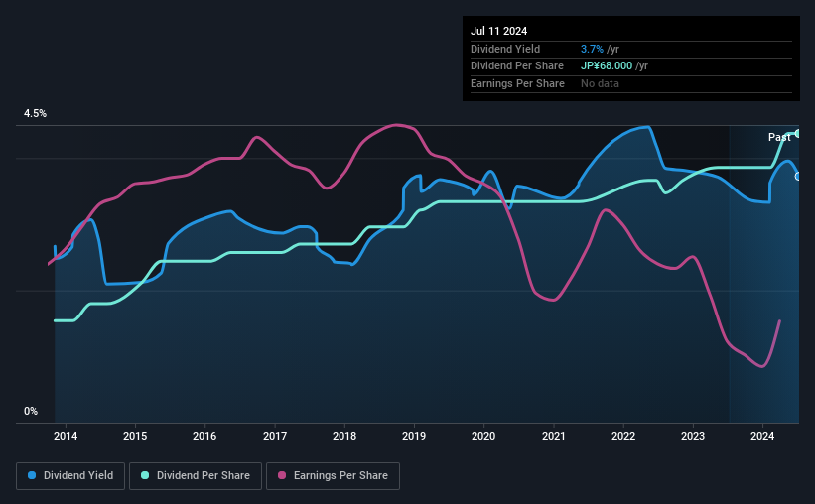Select the 2014 label on the x-axis

pyautogui.click(x=66, y=436)
